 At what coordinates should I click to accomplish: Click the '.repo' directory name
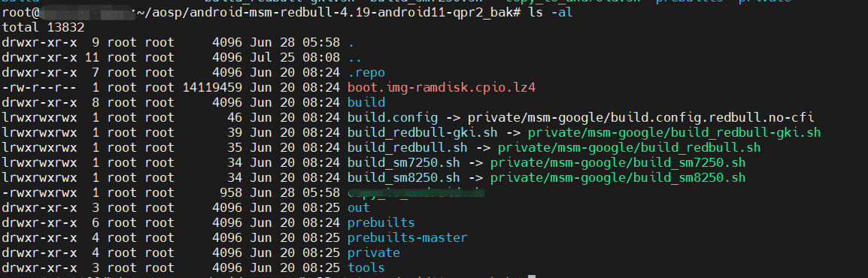point(366,72)
